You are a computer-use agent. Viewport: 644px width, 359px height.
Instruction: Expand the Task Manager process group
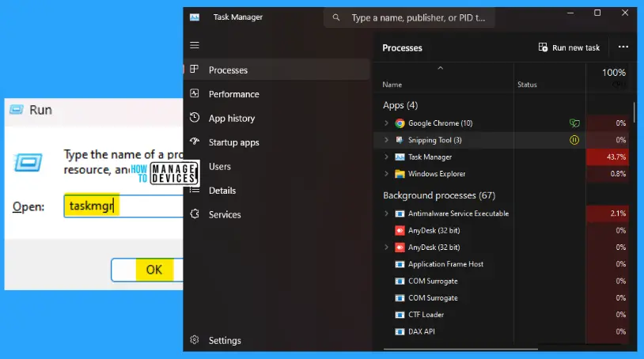point(386,157)
